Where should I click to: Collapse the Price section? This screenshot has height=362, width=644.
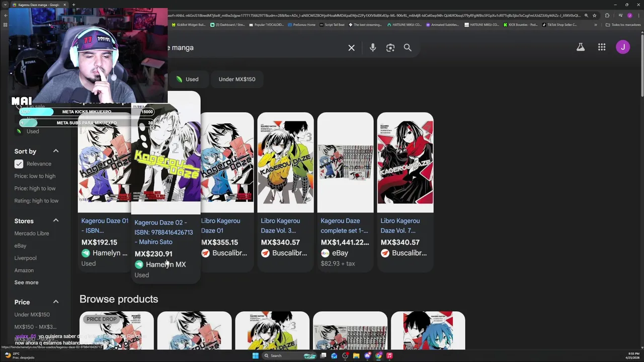56,302
